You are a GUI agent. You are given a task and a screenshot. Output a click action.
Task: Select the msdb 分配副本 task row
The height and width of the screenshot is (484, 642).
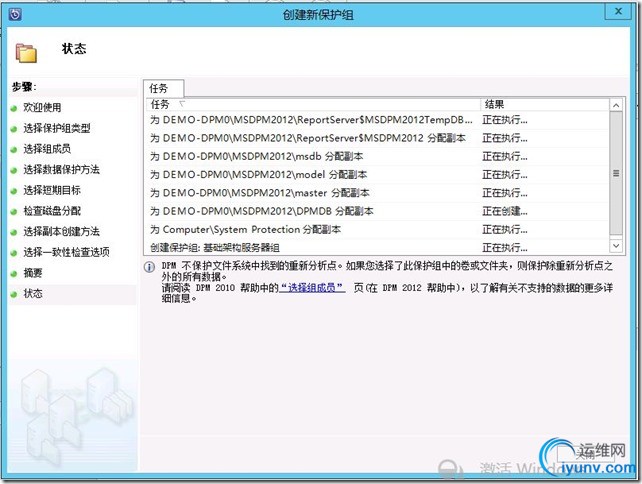[378, 156]
